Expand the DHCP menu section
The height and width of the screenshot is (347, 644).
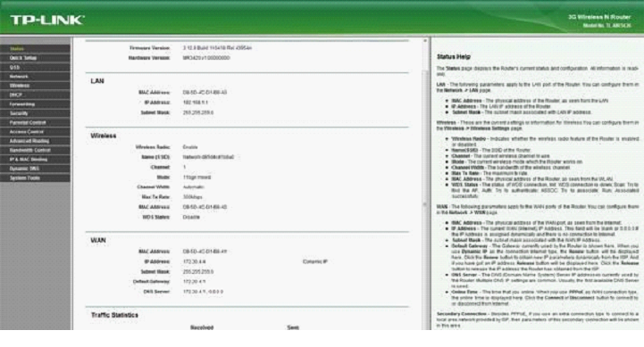[35, 95]
